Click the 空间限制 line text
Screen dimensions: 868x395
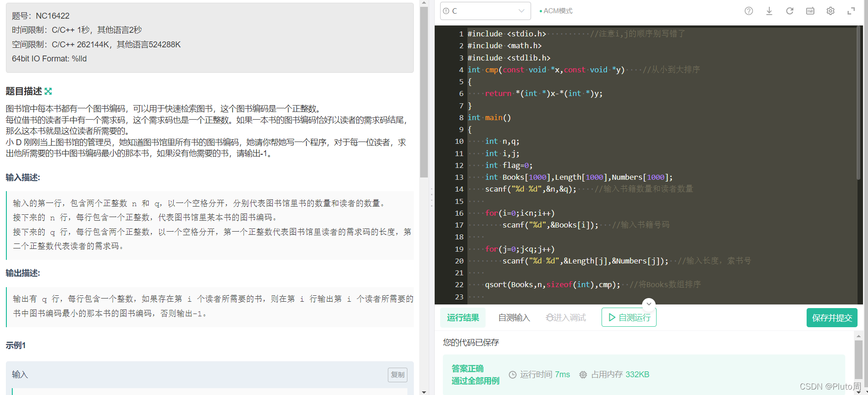point(96,45)
